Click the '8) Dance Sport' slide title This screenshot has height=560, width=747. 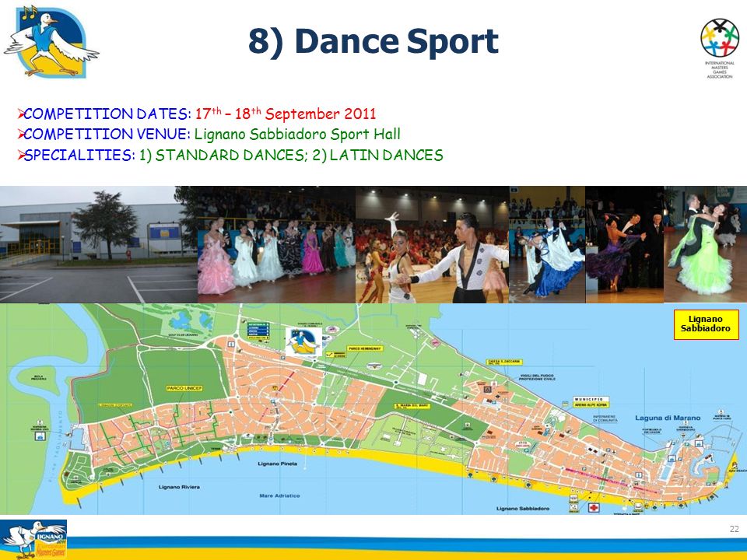373,41
